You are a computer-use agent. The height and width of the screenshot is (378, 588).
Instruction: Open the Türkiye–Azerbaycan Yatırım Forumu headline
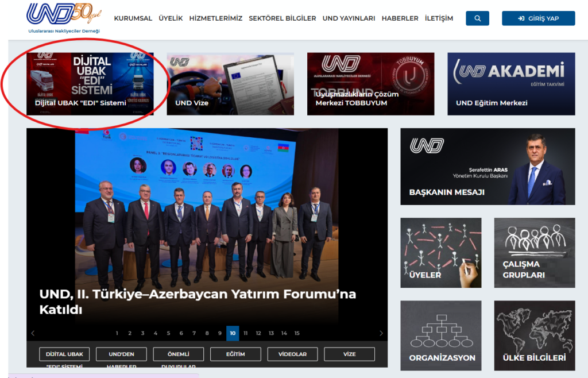198,302
